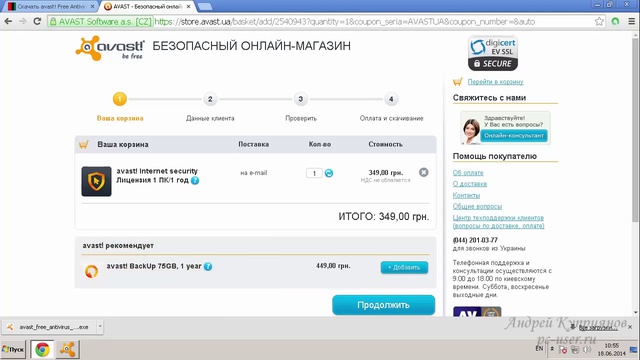The width and height of the screenshot is (640, 360).
Task: Open Chrome from the taskbar
Action: 42,349
